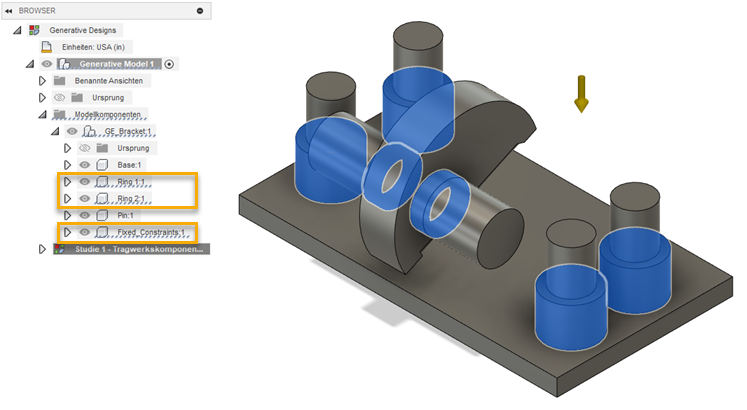Collapse the Browser panel with the double arrow
Image resolution: width=747 pixels, height=410 pixels.
click(x=9, y=10)
